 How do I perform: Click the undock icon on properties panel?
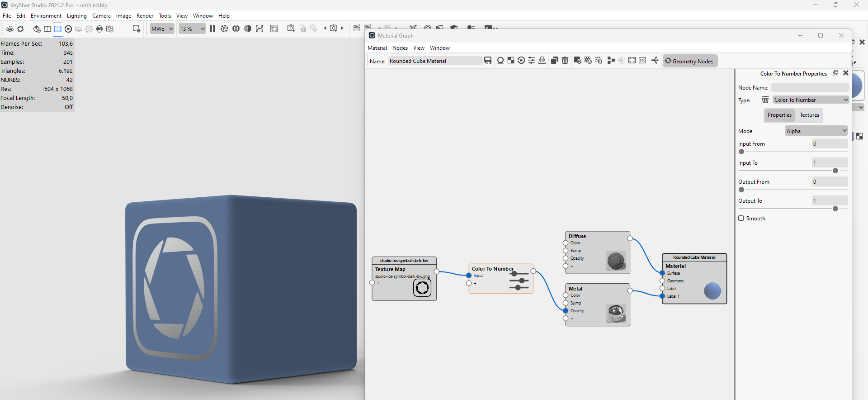(835, 73)
